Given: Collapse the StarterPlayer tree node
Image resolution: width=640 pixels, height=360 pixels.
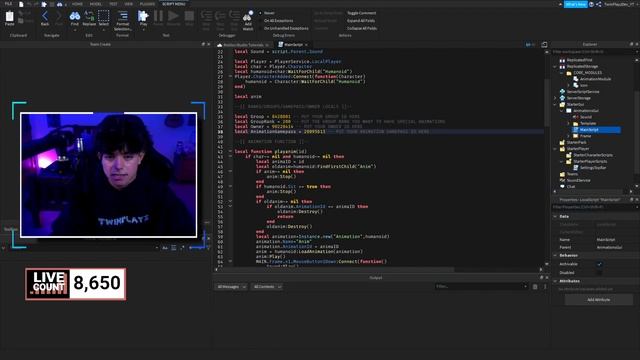Looking at the screenshot, I should coord(555,149).
